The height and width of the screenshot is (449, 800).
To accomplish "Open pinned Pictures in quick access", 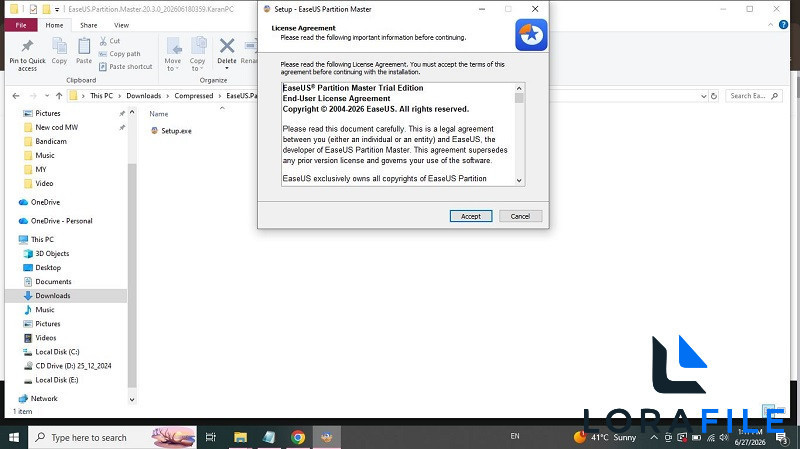I will [47, 113].
